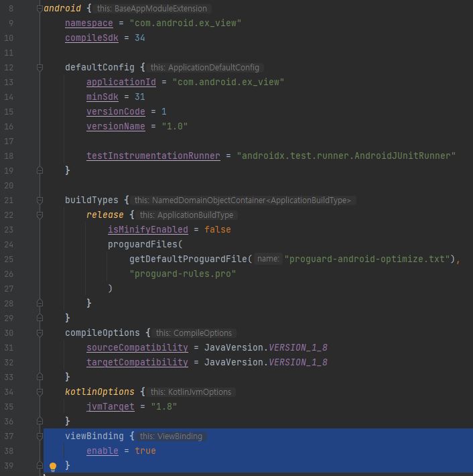Click the "proguard-android-optimize.txt" string

[367, 259]
